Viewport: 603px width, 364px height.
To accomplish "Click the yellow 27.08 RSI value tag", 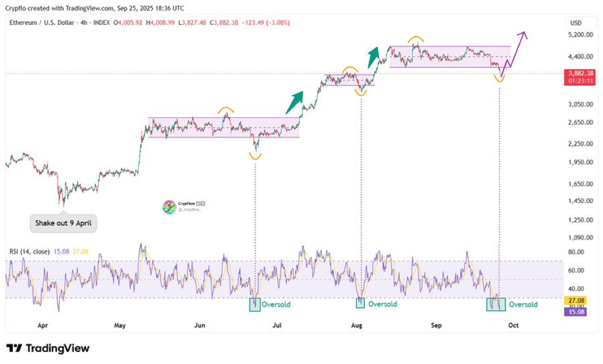I will click(x=575, y=301).
